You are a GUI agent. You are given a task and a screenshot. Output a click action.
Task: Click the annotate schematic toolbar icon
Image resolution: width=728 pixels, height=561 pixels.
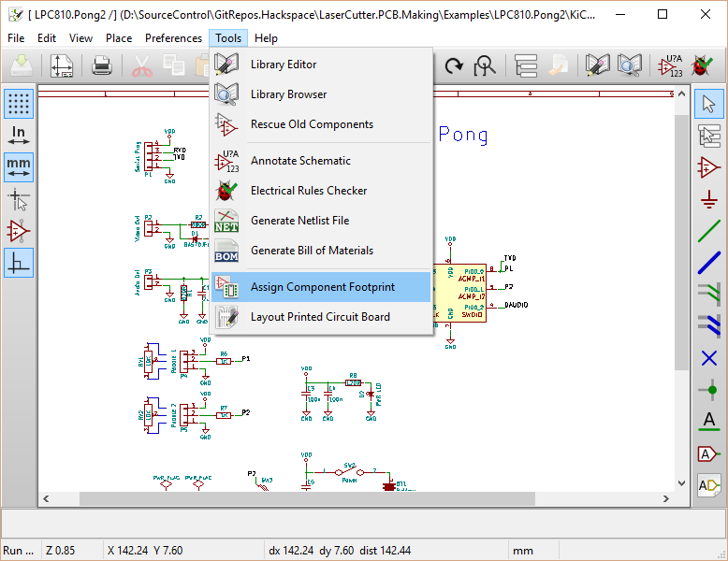[670, 65]
